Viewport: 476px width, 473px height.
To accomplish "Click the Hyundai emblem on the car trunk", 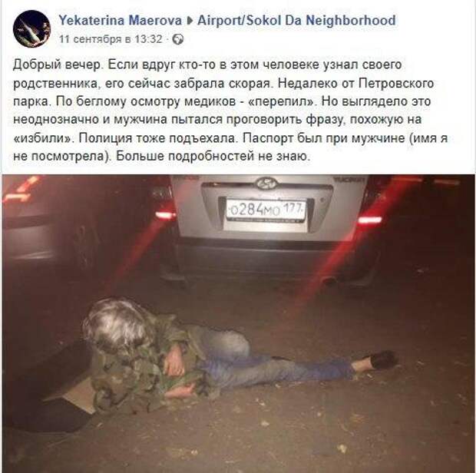I will coord(266,184).
